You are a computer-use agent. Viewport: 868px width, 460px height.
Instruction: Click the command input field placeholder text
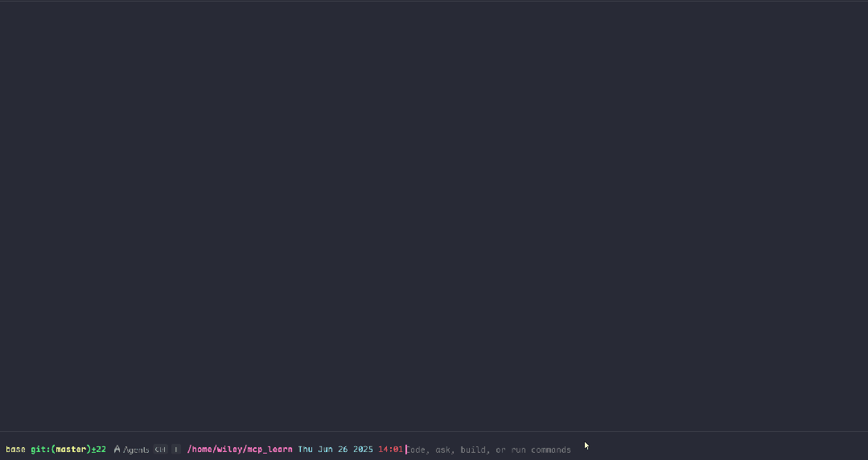[x=489, y=450]
